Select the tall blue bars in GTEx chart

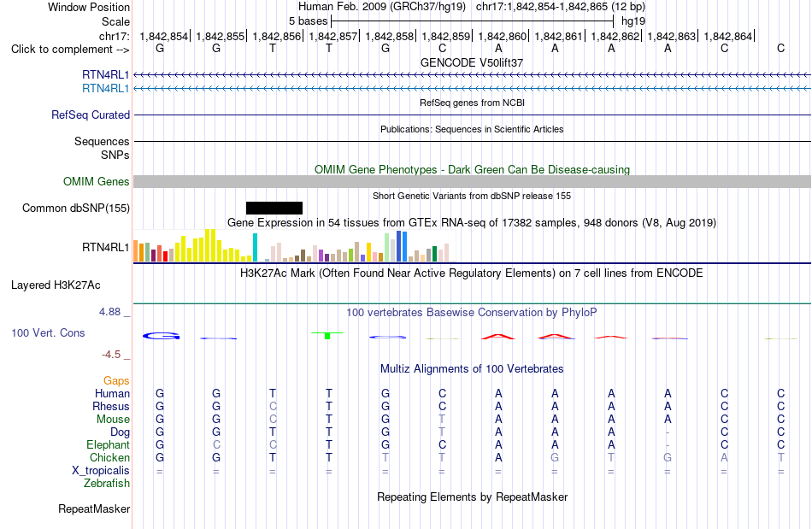(402, 246)
